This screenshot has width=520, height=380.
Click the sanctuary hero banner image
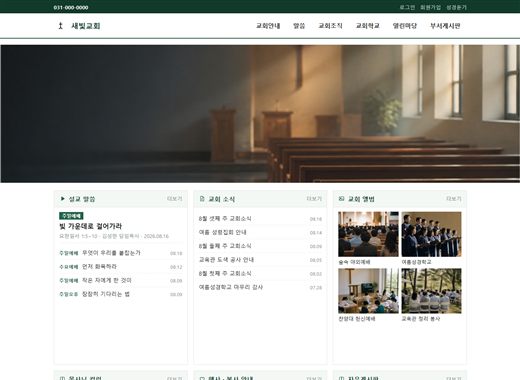pos(260,114)
